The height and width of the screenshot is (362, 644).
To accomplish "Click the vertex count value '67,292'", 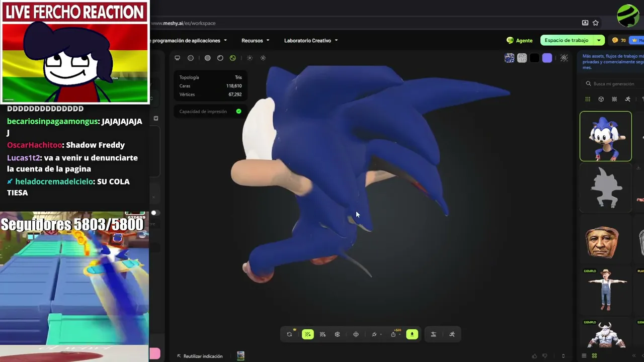I will pos(235,95).
